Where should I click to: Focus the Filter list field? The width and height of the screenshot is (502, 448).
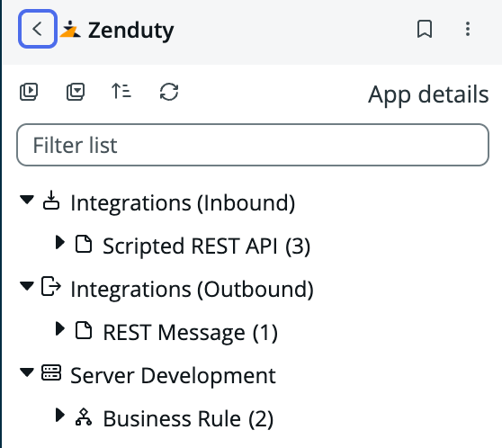(253, 145)
